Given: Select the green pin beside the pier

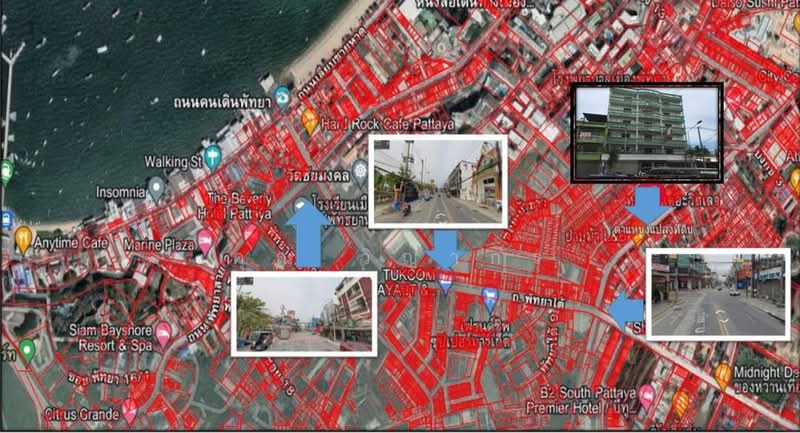Looking at the screenshot, I should 6,172.
